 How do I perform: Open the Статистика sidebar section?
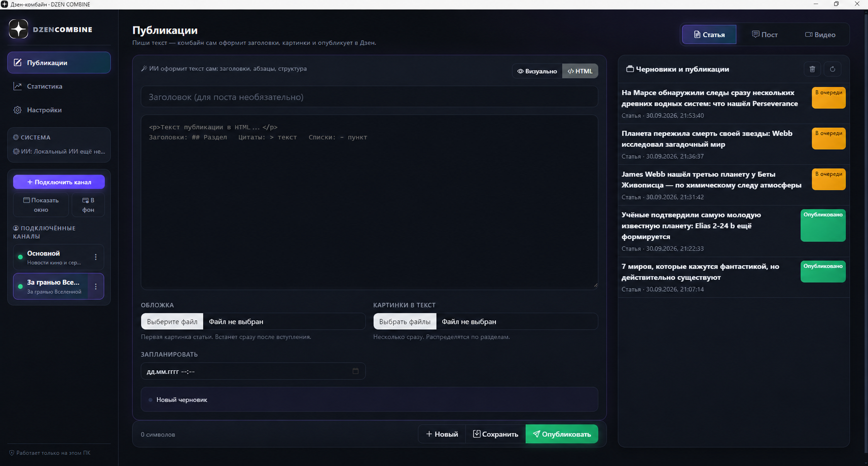click(x=59, y=86)
